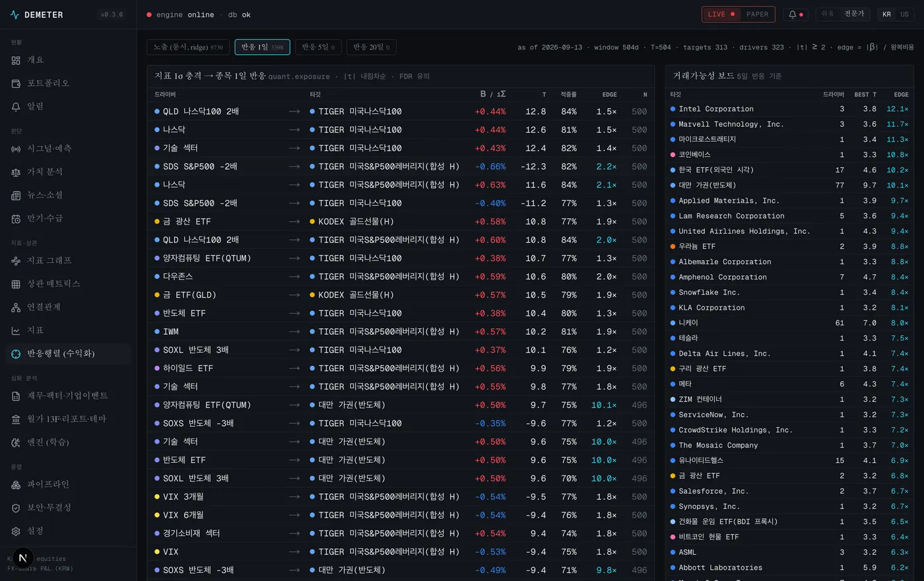Select the IWM driver row

[x=401, y=331]
